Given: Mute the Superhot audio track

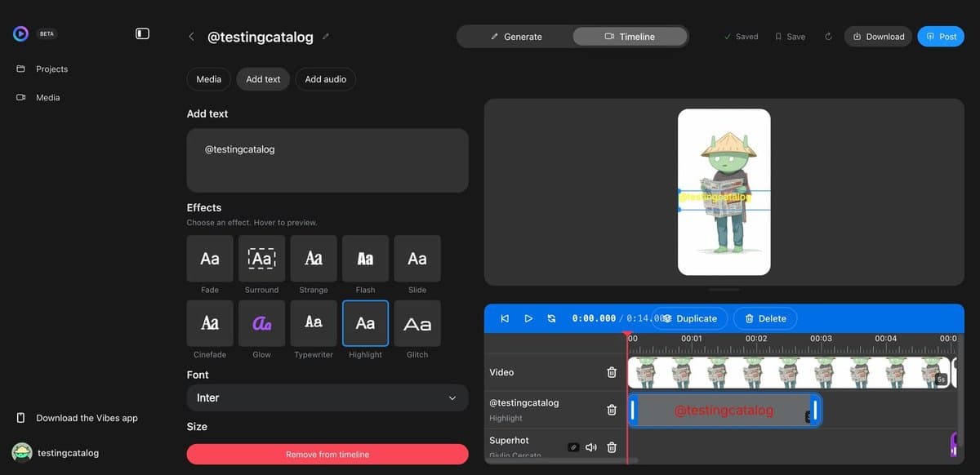Looking at the screenshot, I should pos(591,446).
